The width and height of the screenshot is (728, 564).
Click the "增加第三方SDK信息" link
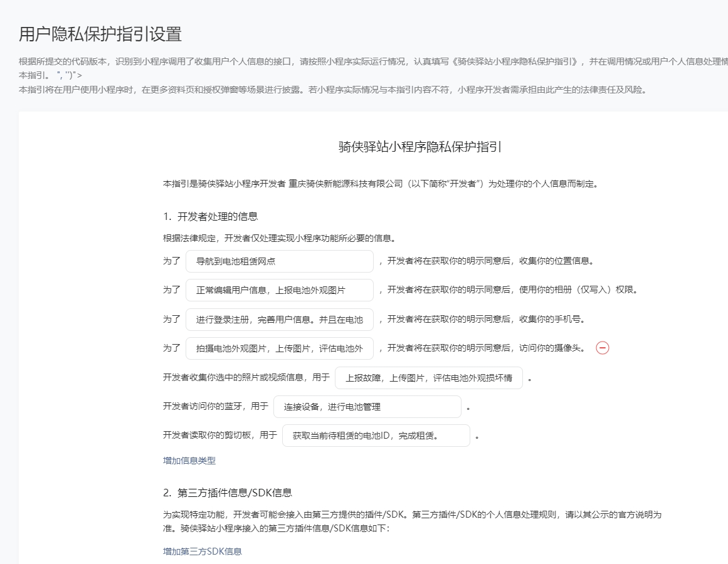(203, 551)
